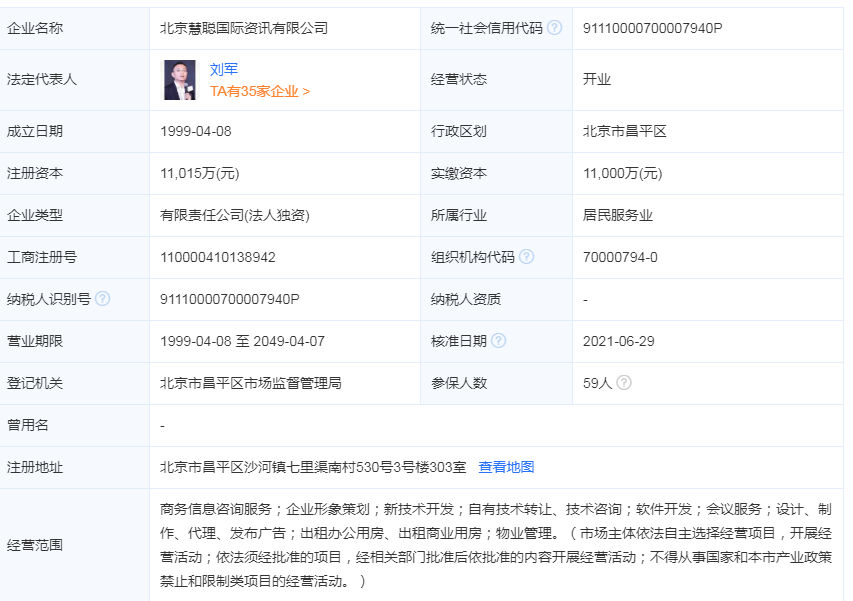The image size is (853, 601).
Task: Open the help icon beside 纳税人识别号
Action: click(102, 298)
